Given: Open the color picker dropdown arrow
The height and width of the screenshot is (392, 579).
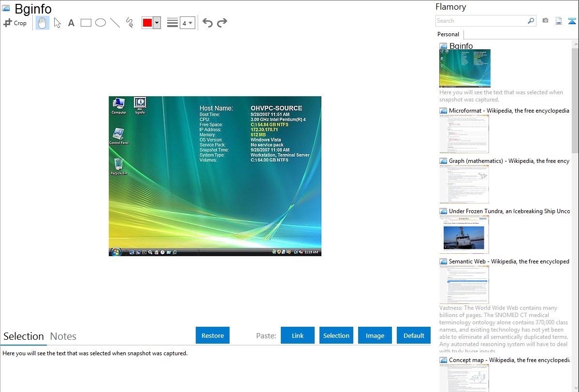Looking at the screenshot, I should tap(157, 23).
